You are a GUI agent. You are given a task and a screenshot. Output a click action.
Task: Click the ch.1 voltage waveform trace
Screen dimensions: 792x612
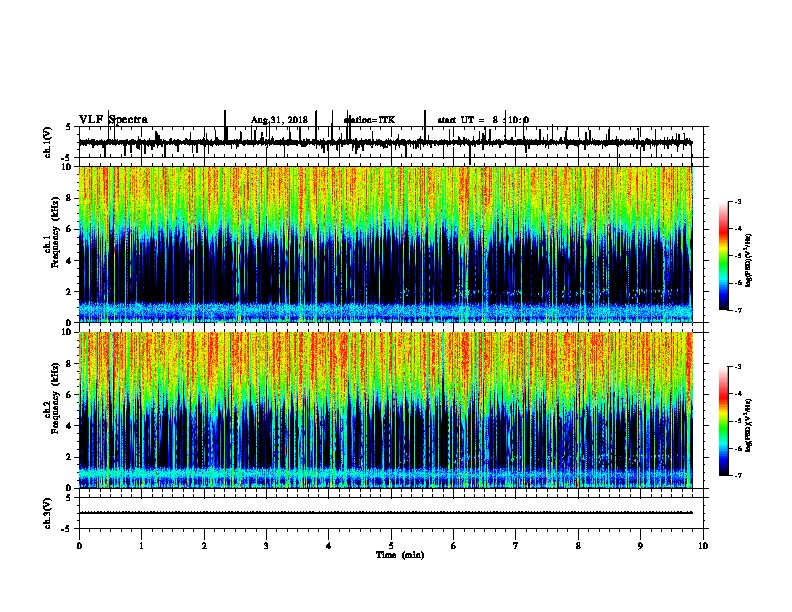[386, 143]
